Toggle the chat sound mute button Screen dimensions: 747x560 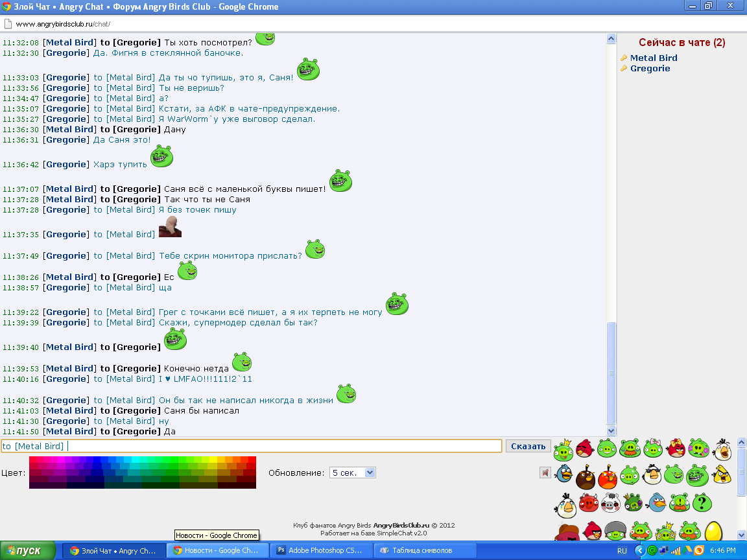545,472
